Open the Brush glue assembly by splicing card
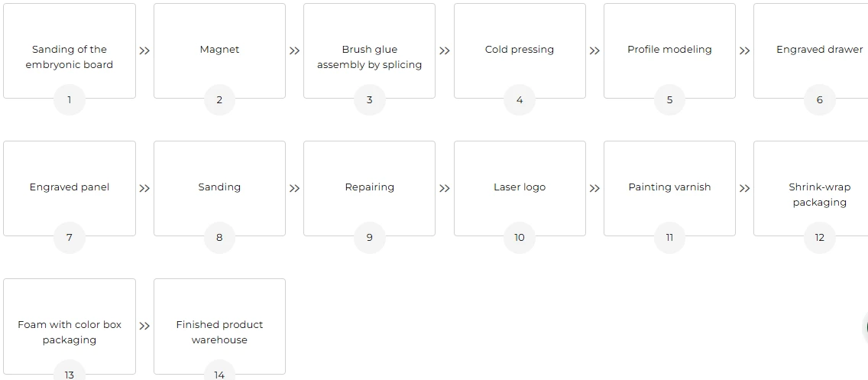This screenshot has width=868, height=380. pos(369,51)
